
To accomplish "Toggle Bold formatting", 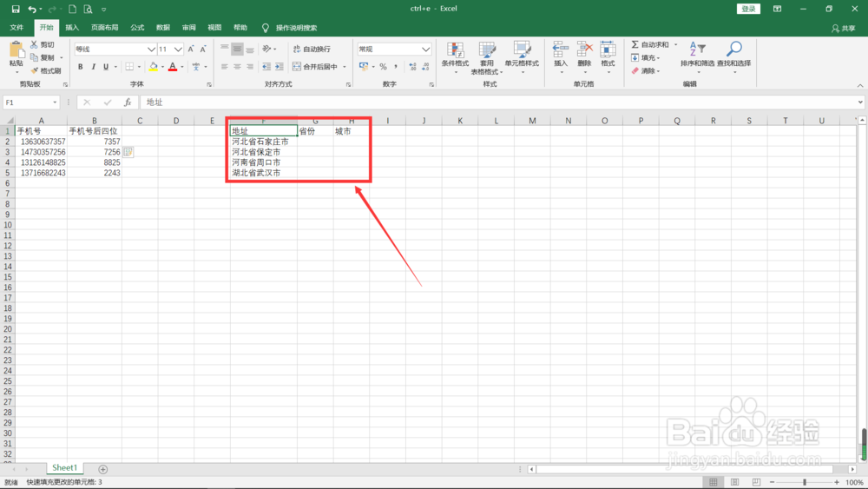I will coord(80,67).
